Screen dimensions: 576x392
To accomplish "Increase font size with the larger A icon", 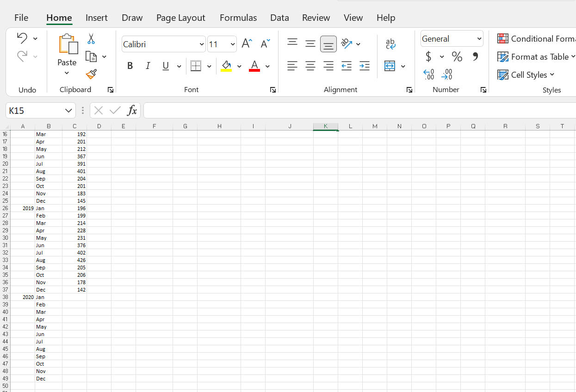I will 247,44.
